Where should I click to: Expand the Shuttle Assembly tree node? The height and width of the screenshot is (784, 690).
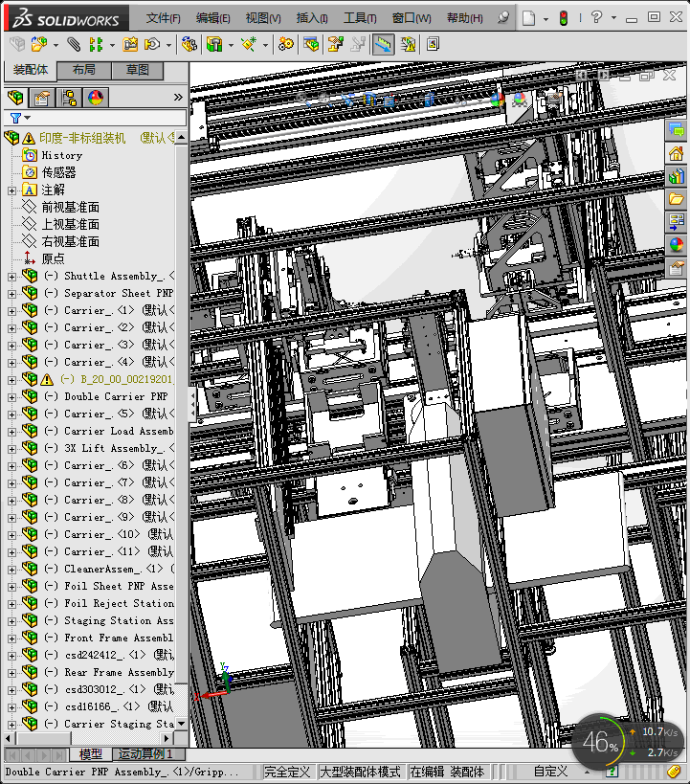pos(11,277)
